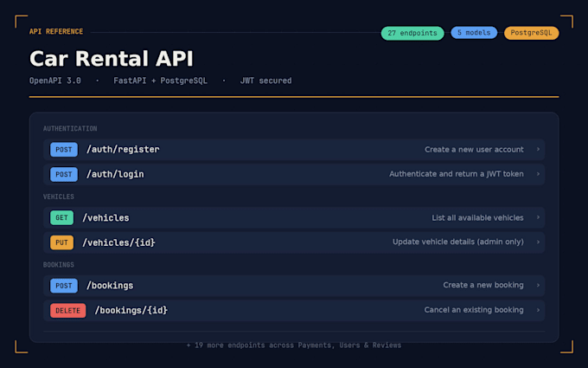Click 'List all available vehicles' description
The height and width of the screenshot is (368, 588).
tap(477, 218)
